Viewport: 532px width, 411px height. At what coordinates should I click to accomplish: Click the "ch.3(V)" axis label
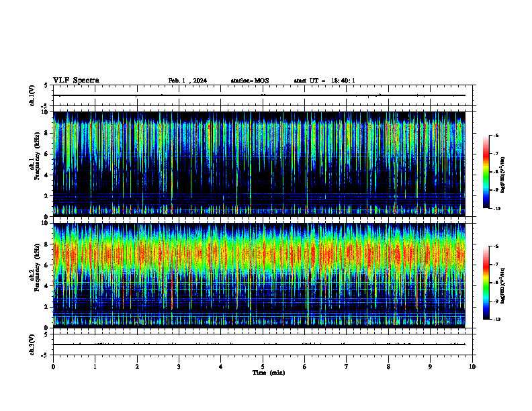click(x=32, y=345)
